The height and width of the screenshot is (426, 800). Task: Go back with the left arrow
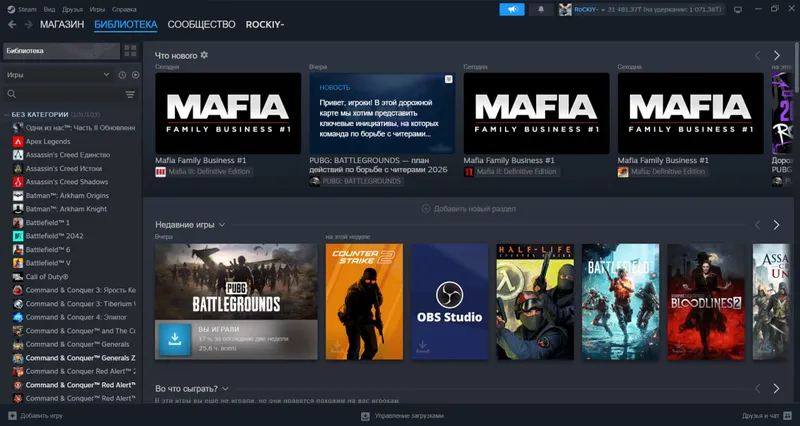point(12,24)
